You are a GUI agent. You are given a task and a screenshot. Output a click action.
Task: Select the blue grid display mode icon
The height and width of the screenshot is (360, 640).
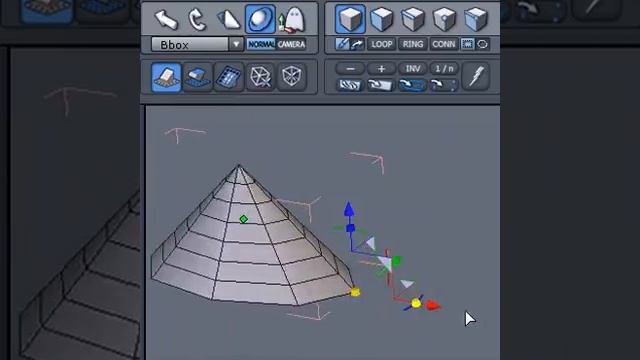(229, 77)
